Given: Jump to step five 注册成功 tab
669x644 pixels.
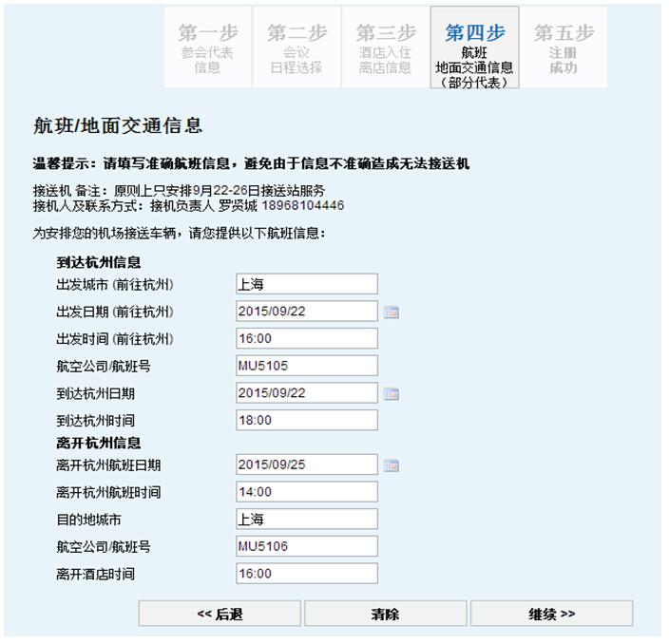Looking at the screenshot, I should 564,47.
